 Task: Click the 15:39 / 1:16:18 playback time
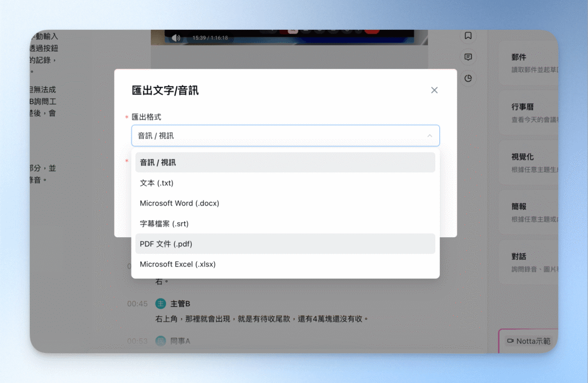210,37
